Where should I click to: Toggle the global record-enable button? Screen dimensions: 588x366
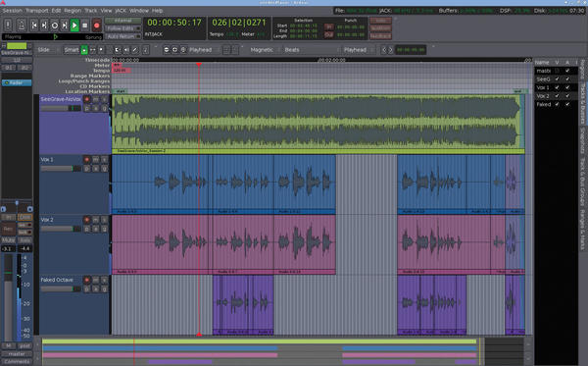(96, 26)
